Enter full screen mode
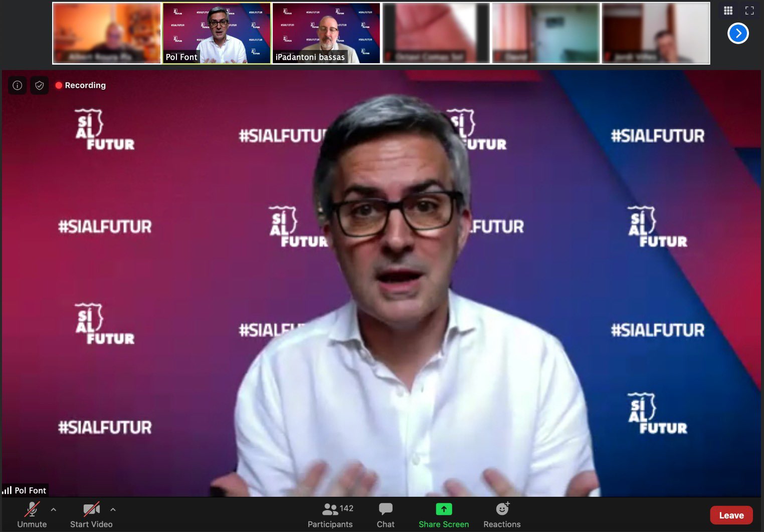The height and width of the screenshot is (532, 764). (x=749, y=11)
